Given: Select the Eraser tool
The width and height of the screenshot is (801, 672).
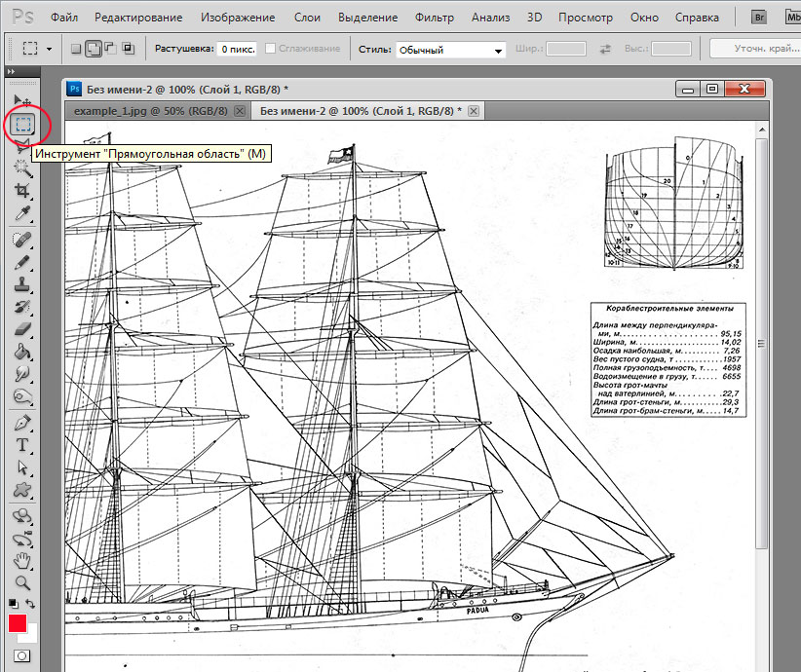Looking at the screenshot, I should coord(21,330).
